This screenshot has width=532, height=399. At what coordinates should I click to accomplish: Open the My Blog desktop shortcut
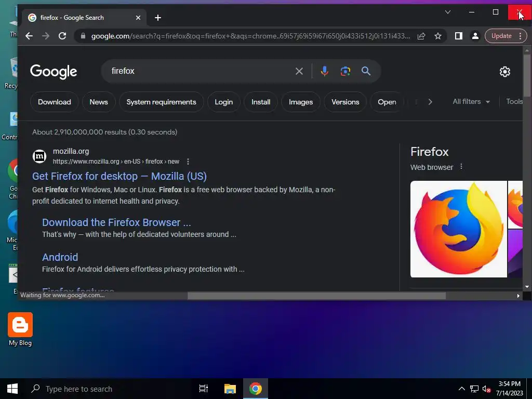(20, 329)
